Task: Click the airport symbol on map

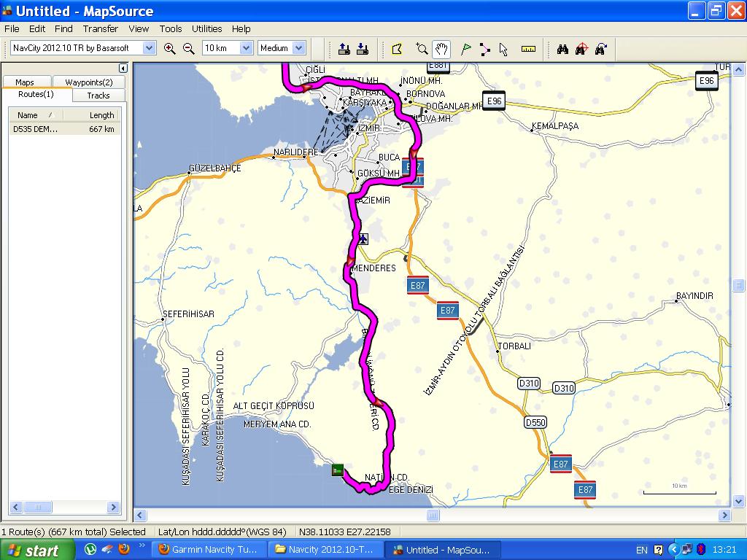Action: (x=363, y=239)
